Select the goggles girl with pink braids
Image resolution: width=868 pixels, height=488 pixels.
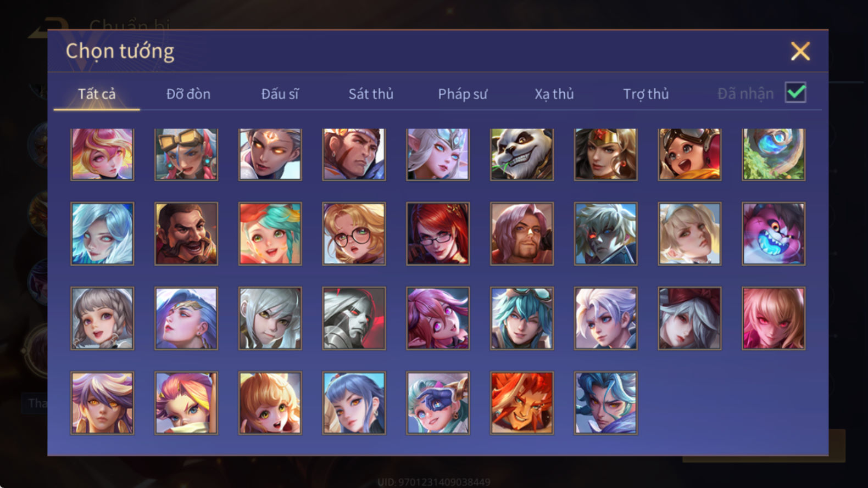click(186, 154)
